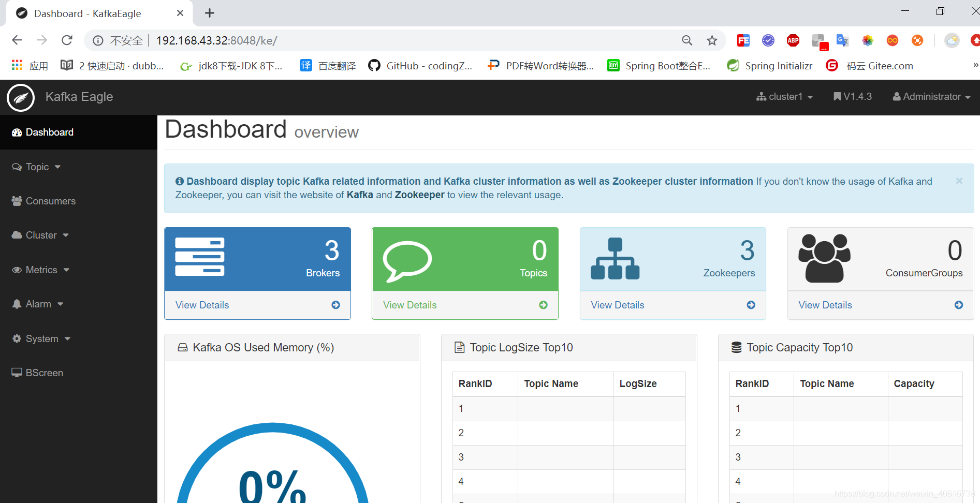Click the Topics card arrow icon
Screen dimensions: 980x503
point(544,305)
